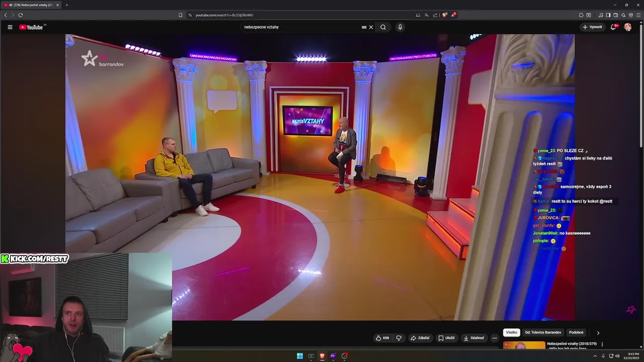Open the purple taskbar app icon
This screenshot has height=362, width=644.
tap(333, 356)
